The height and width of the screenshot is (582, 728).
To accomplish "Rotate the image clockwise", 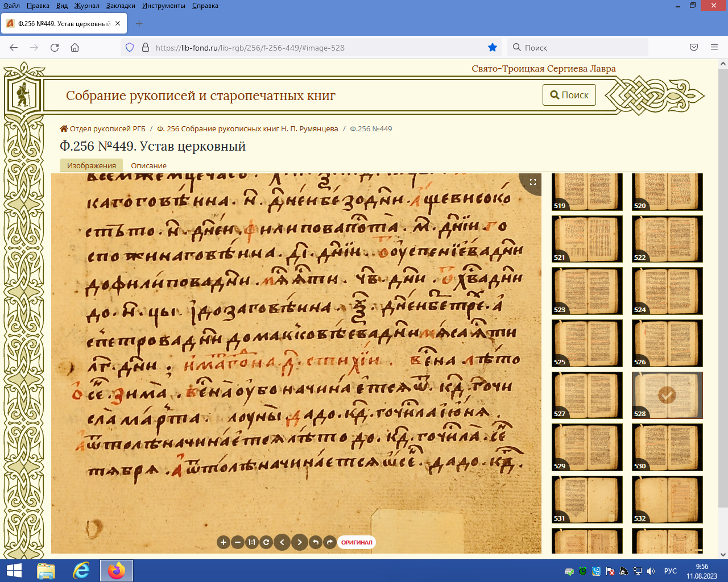I will tap(330, 542).
